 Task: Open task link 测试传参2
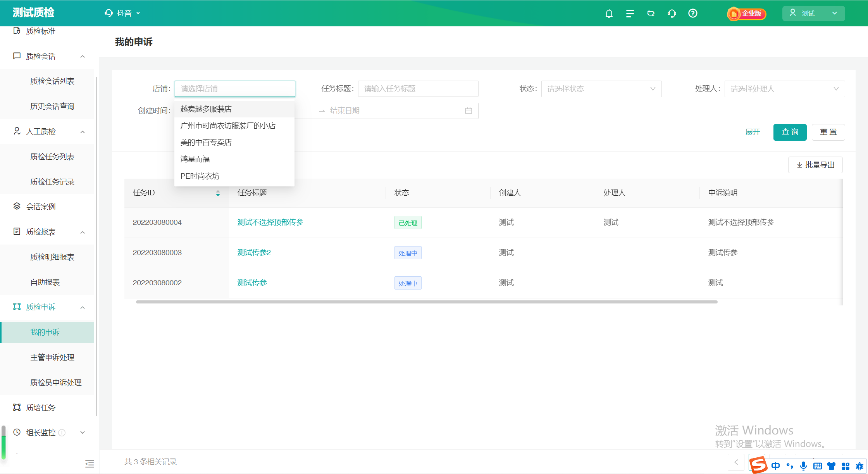[254, 252]
